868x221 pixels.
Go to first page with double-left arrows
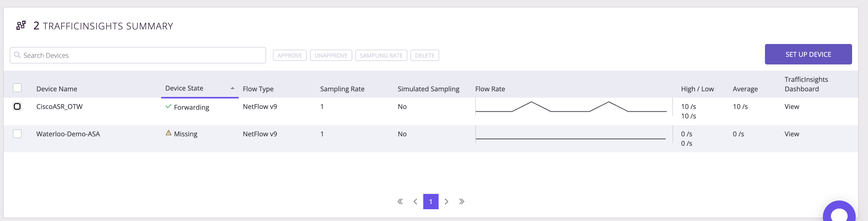(x=400, y=202)
